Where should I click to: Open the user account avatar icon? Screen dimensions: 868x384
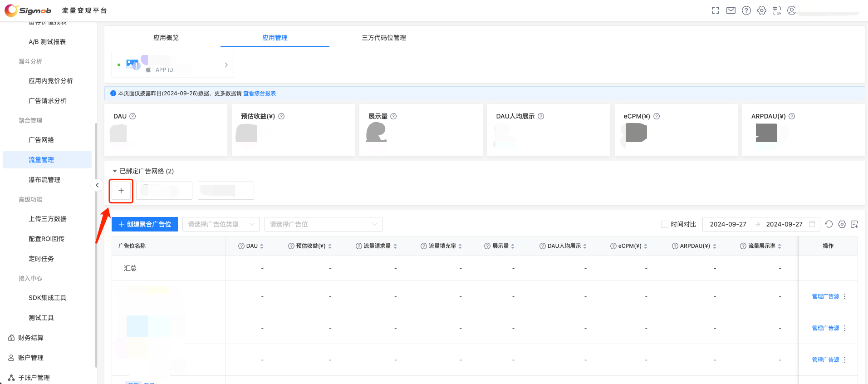pyautogui.click(x=791, y=10)
